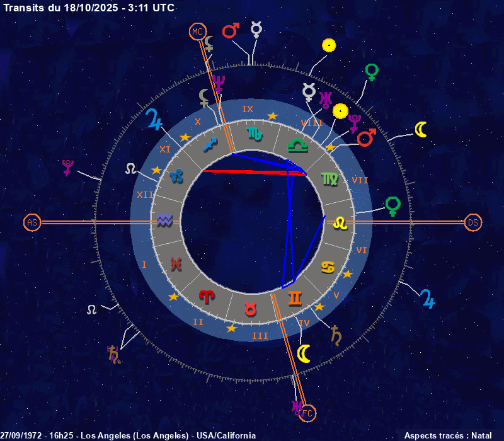Click the 'Aspects tracés : Natal' label
The width and height of the screenshot is (504, 441).
[x=447, y=435]
